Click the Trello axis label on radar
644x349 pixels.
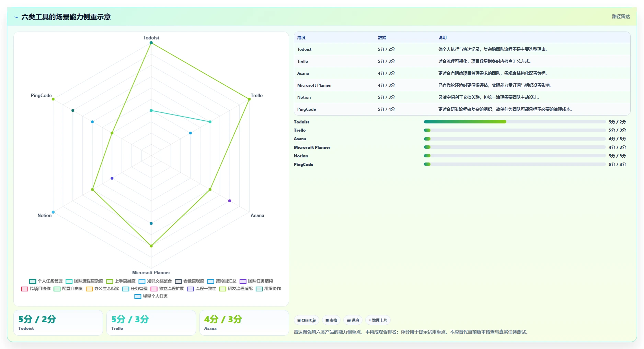256,96
